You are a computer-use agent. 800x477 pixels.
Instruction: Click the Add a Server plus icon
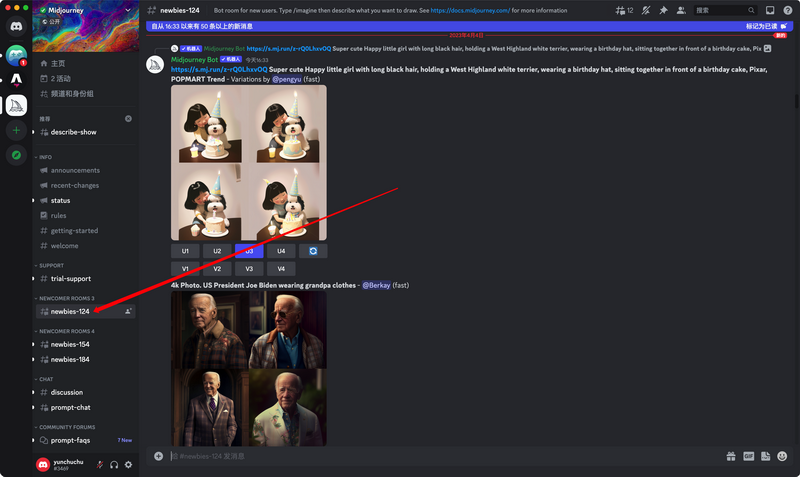pyautogui.click(x=16, y=130)
